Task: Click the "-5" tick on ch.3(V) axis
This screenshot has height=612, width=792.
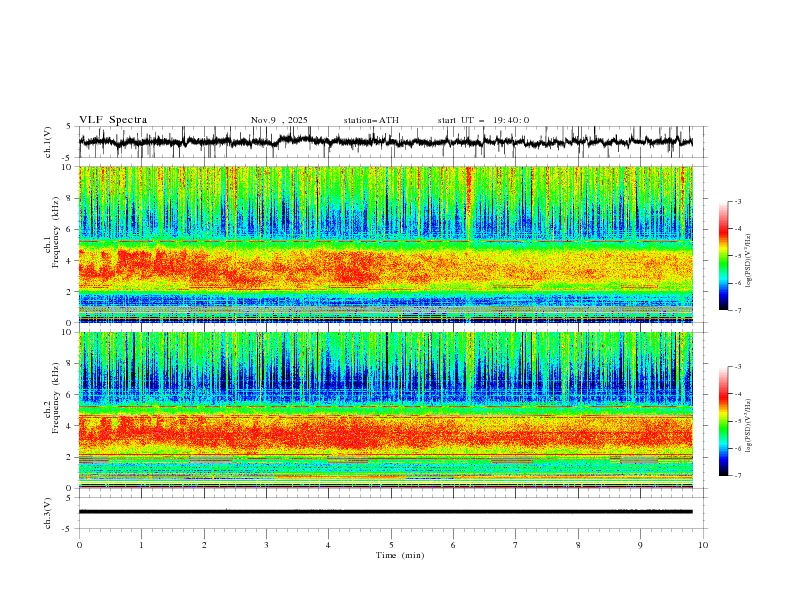Action: click(x=68, y=529)
